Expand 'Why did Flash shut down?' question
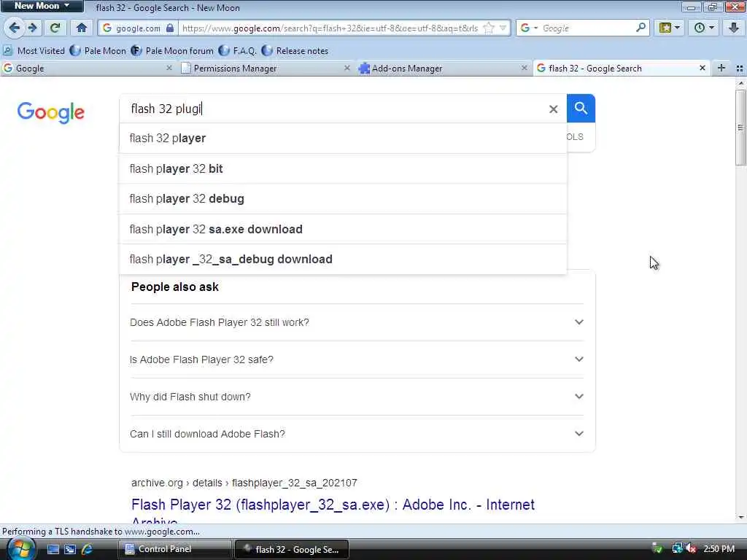This screenshot has width=747, height=560. click(357, 397)
